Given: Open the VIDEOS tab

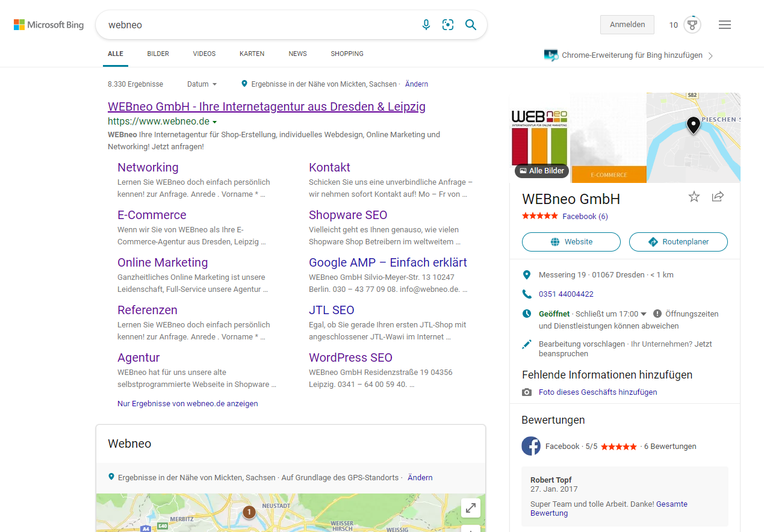Looking at the screenshot, I should point(204,54).
